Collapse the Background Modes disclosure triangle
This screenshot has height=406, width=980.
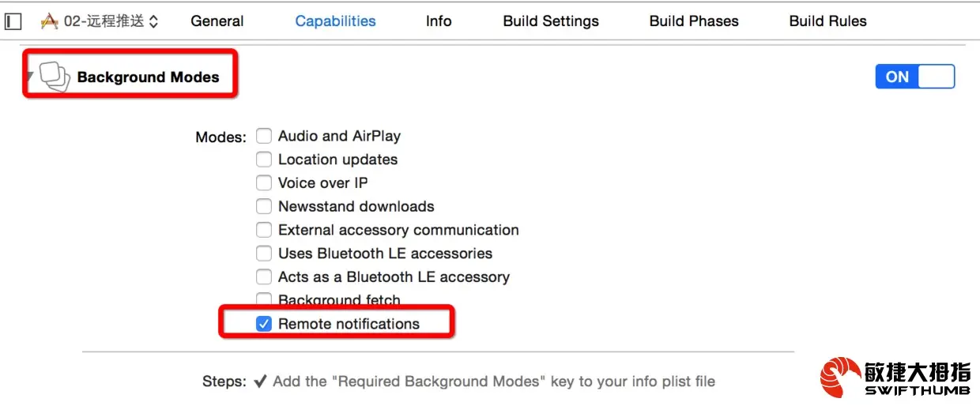30,77
